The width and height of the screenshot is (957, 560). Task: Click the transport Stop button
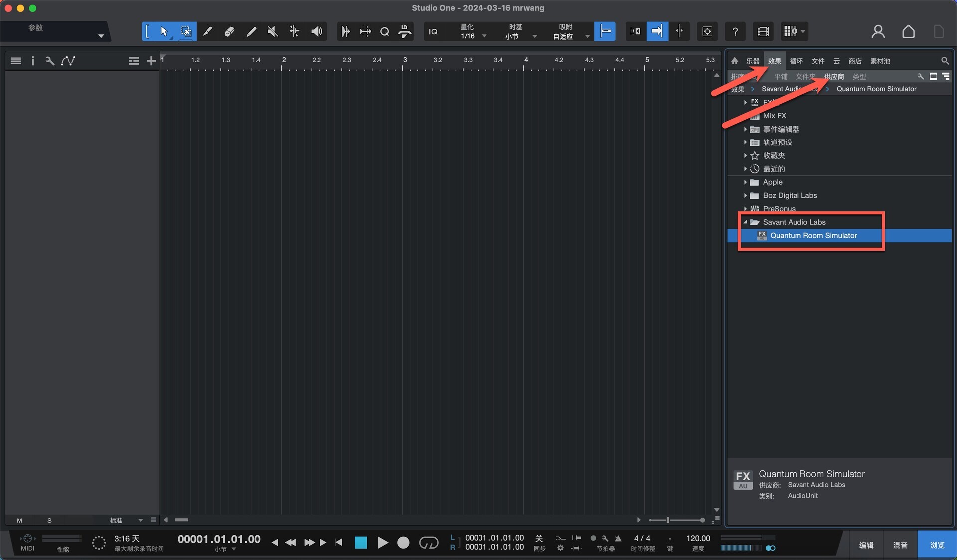361,543
